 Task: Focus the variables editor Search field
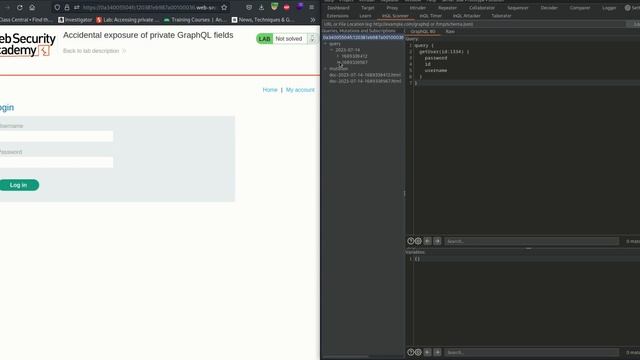click(x=531, y=352)
